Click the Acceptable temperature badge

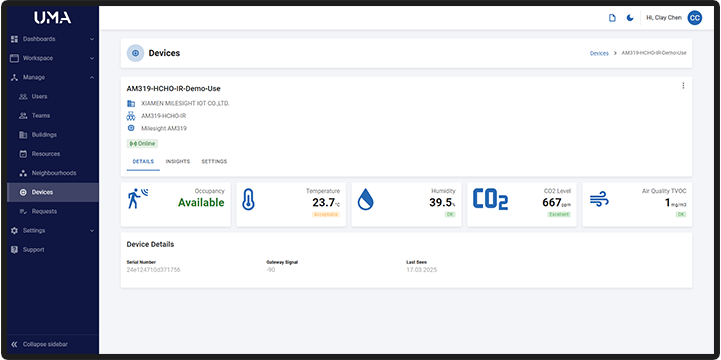pos(326,215)
